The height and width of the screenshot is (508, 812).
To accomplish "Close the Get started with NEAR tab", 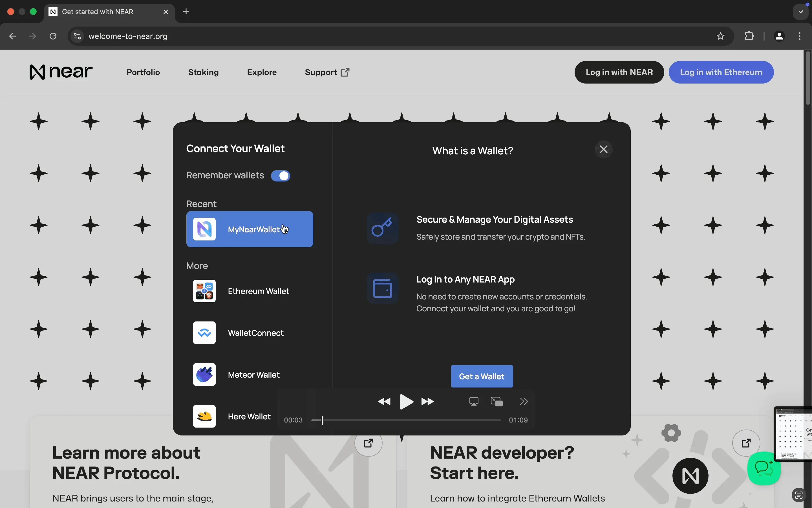I will [166, 12].
